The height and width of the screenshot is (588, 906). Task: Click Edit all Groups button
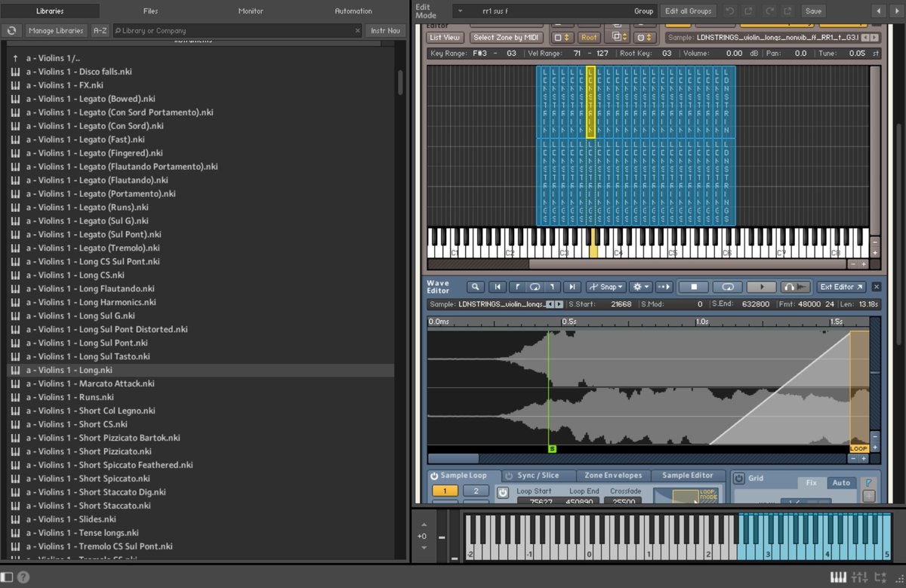click(688, 11)
